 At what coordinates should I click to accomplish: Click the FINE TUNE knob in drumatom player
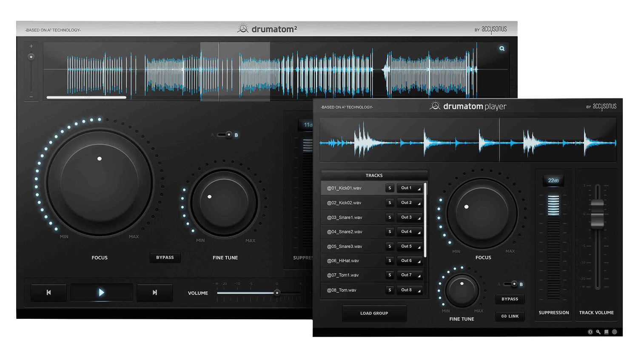tap(462, 291)
